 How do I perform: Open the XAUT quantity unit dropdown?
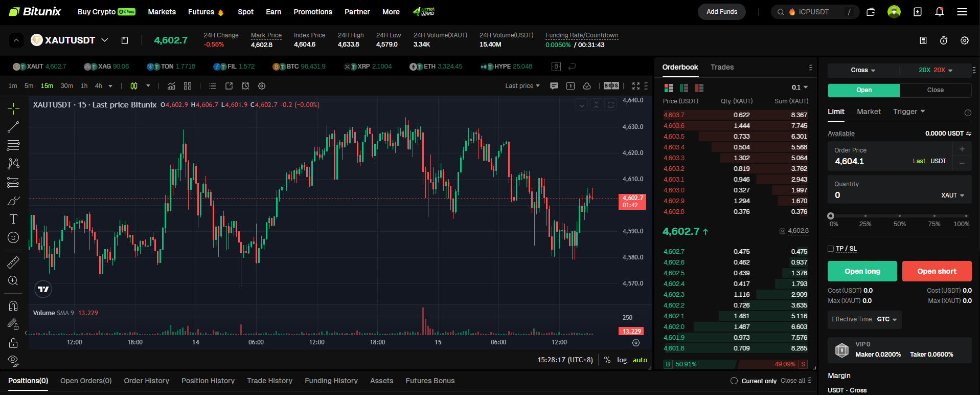953,195
